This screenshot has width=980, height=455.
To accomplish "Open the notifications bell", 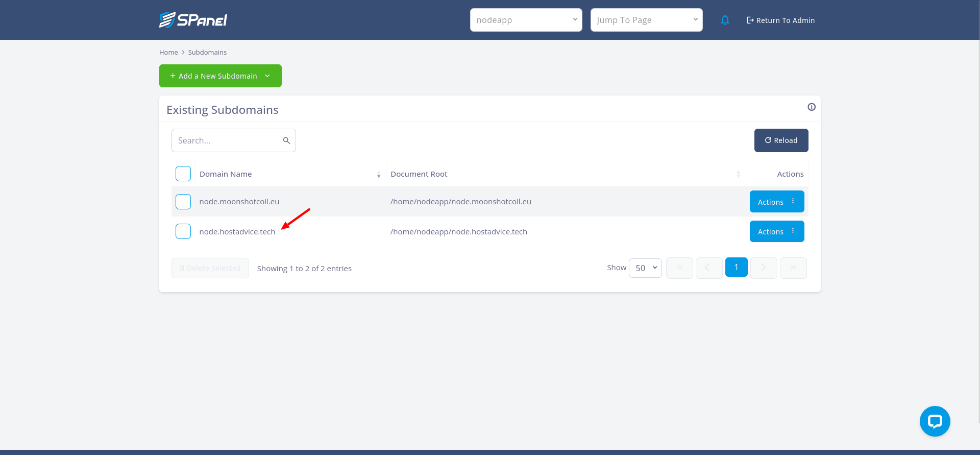I will (x=725, y=20).
